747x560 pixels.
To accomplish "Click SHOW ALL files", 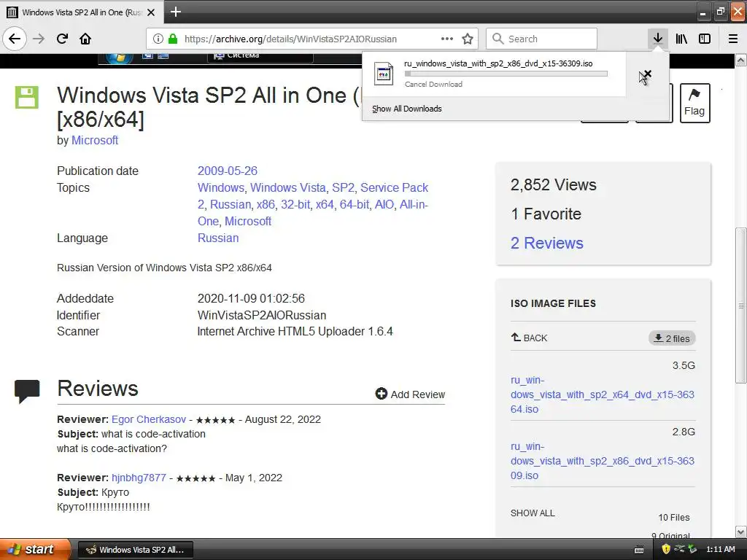I will 533,513.
